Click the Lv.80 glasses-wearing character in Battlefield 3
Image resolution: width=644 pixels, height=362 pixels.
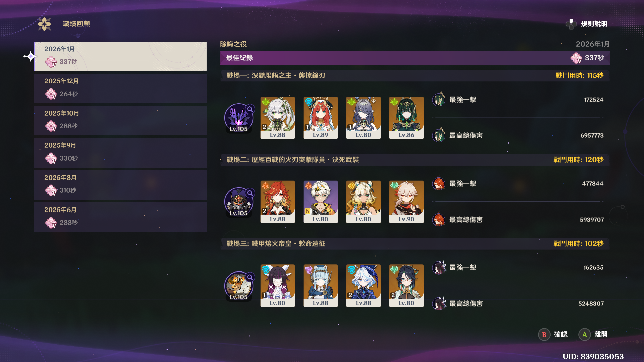click(x=407, y=286)
